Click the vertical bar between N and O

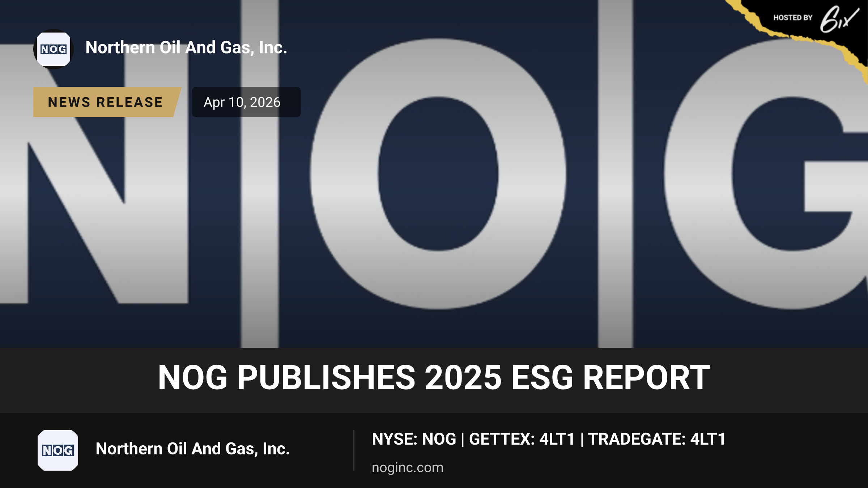[x=260, y=174]
